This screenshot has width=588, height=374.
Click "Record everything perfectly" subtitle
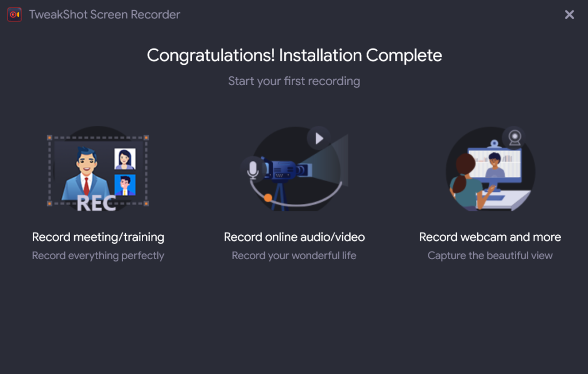[98, 256]
